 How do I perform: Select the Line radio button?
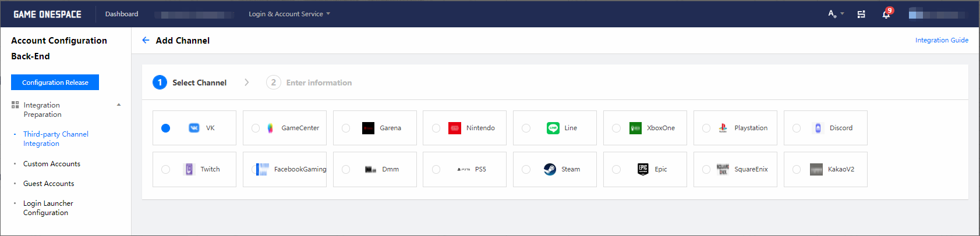(x=526, y=128)
